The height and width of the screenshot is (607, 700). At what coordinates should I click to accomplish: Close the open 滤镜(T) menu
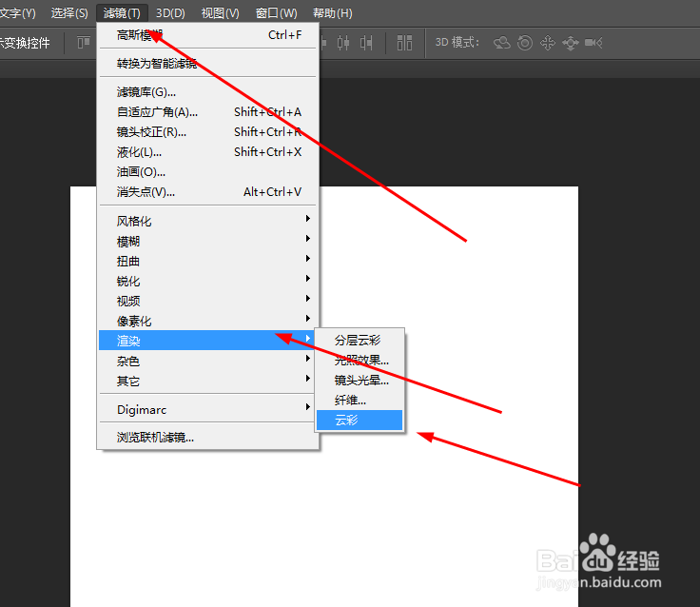coord(122,13)
